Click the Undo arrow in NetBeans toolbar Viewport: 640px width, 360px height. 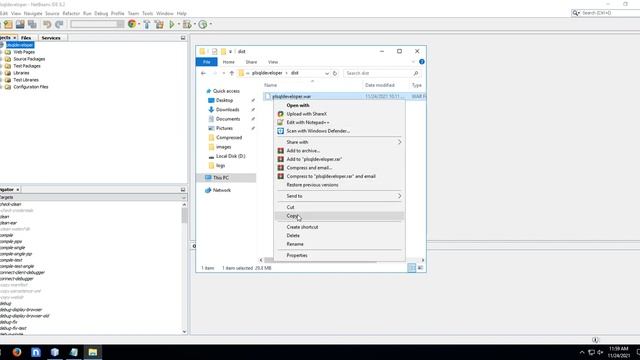47,24
